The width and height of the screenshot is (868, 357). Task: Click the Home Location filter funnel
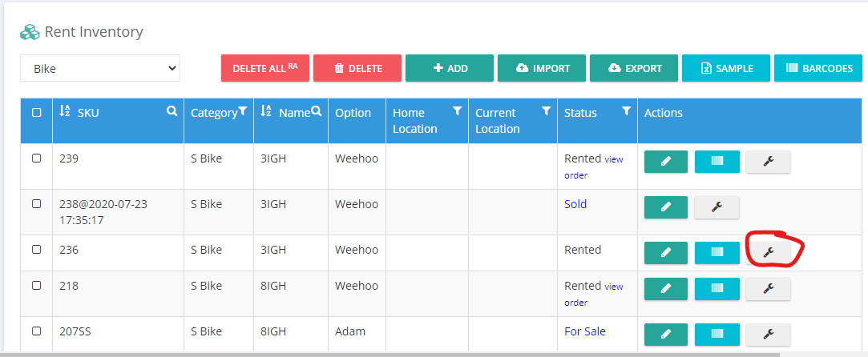[457, 111]
